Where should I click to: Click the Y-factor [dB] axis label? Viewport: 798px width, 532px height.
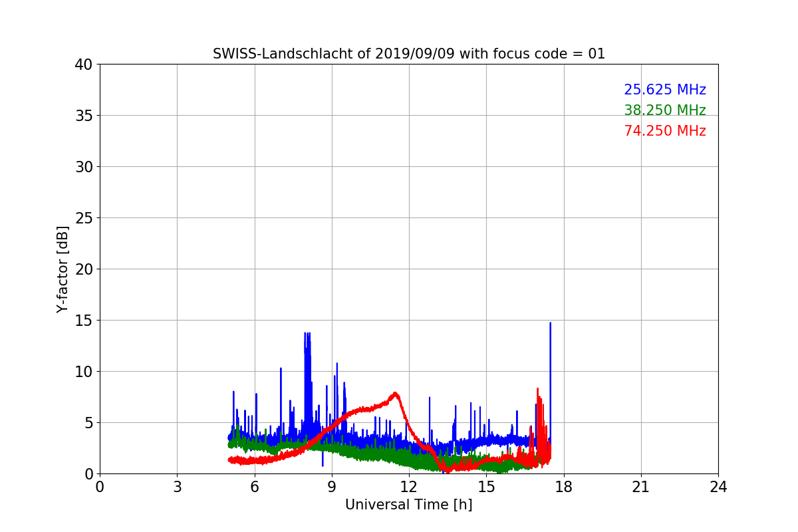tap(63, 269)
